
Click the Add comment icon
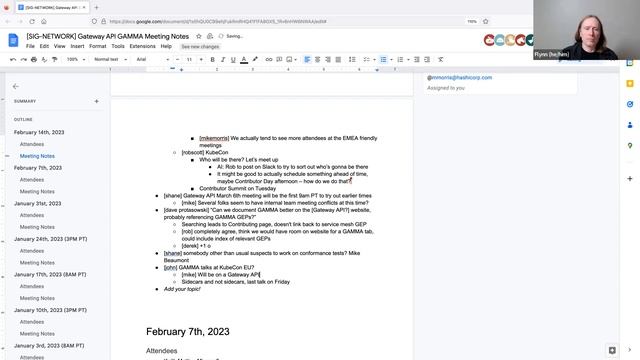(279, 60)
